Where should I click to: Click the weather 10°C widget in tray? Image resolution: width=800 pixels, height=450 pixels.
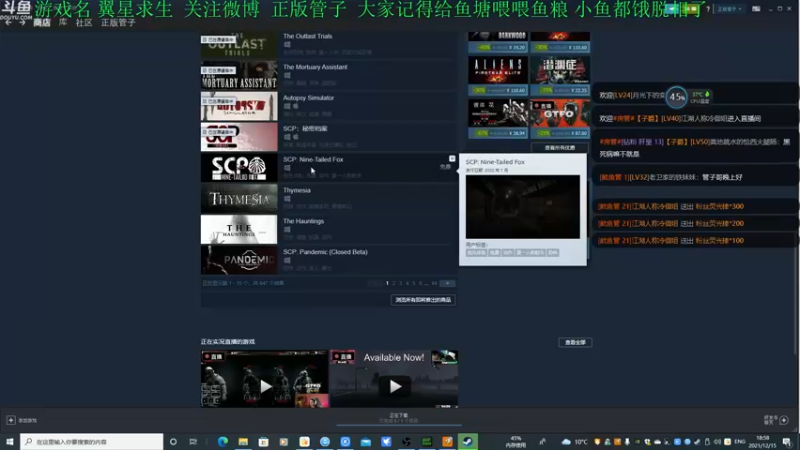pos(575,441)
